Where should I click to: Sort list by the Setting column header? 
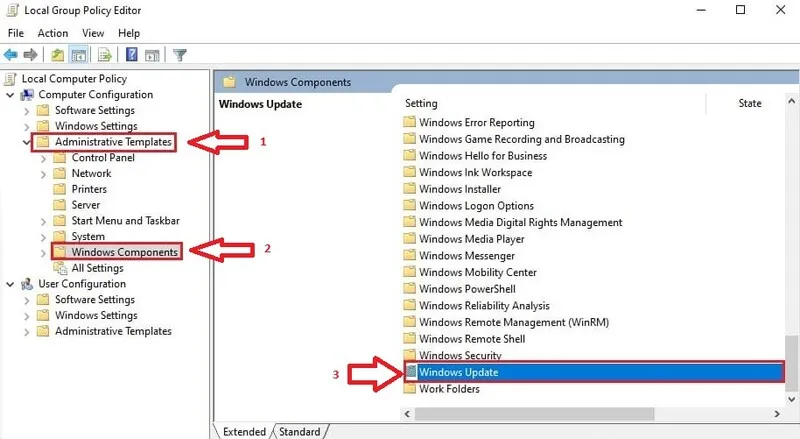tap(550, 103)
